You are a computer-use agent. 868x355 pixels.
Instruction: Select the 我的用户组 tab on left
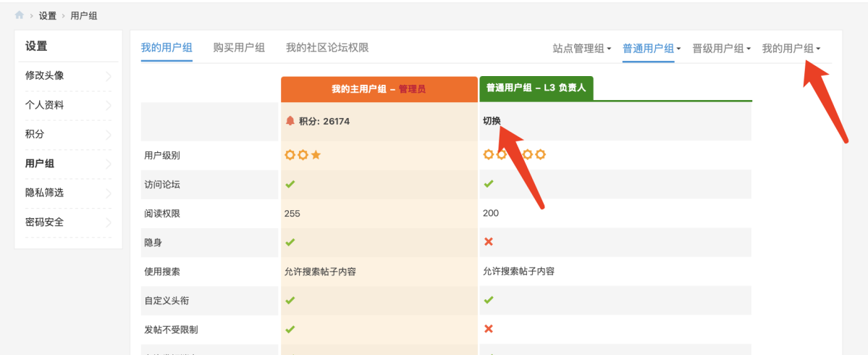tap(167, 48)
